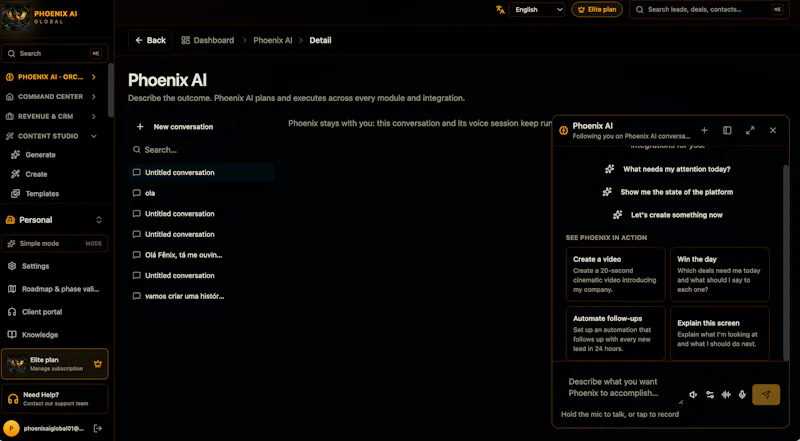Screen dimensions: 800x441
Task: Click the Dashboard breadcrumb grid icon
Action: 186,40
